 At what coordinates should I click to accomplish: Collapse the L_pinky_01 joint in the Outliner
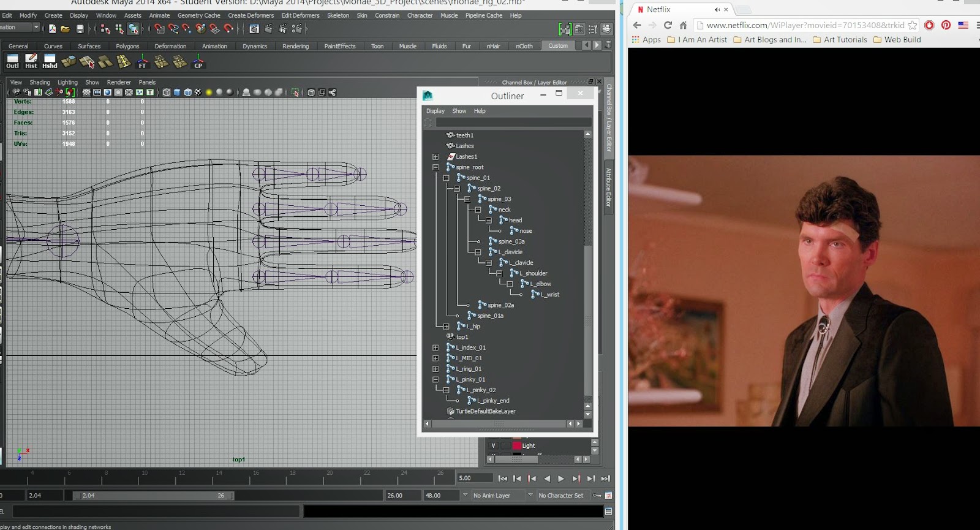[x=435, y=379]
